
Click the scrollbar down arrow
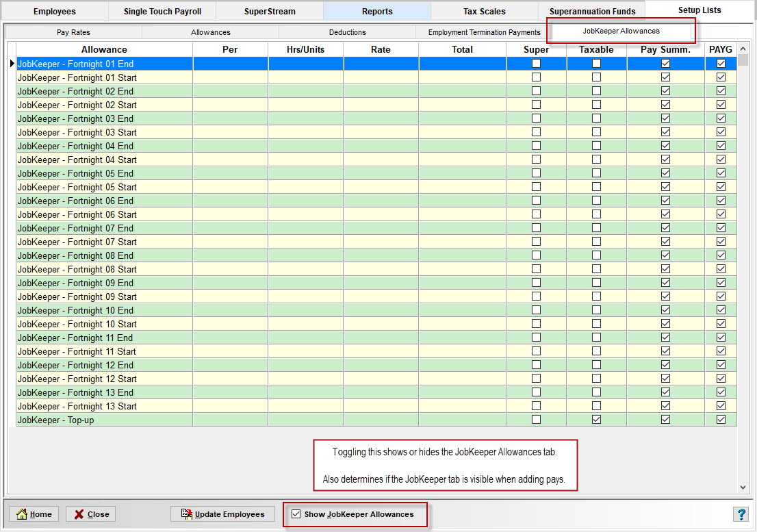point(743,487)
